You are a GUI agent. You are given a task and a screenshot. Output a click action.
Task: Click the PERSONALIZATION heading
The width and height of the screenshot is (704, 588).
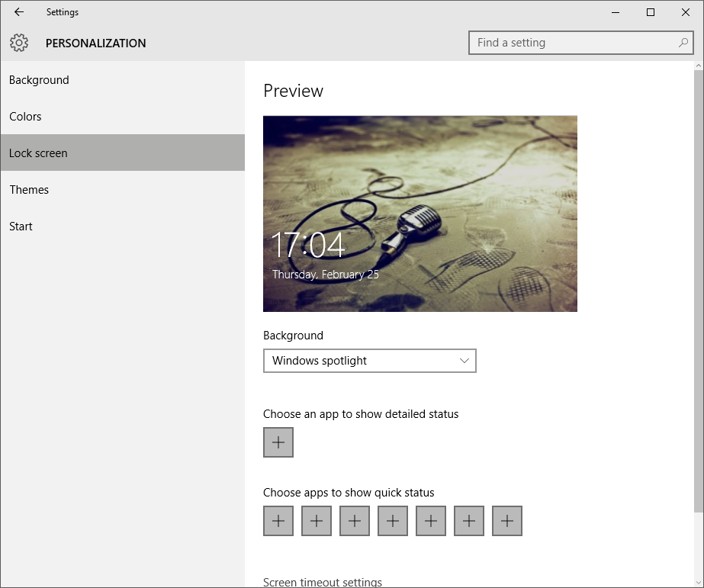95,43
